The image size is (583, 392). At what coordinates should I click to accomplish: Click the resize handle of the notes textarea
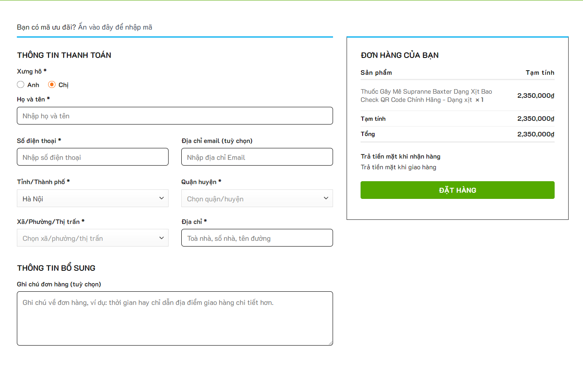tap(330, 343)
